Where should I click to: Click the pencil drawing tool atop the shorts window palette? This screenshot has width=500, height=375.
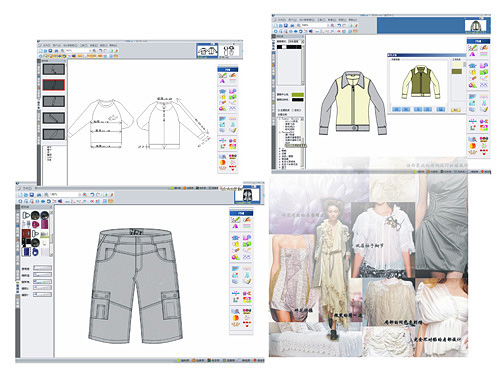(235, 220)
